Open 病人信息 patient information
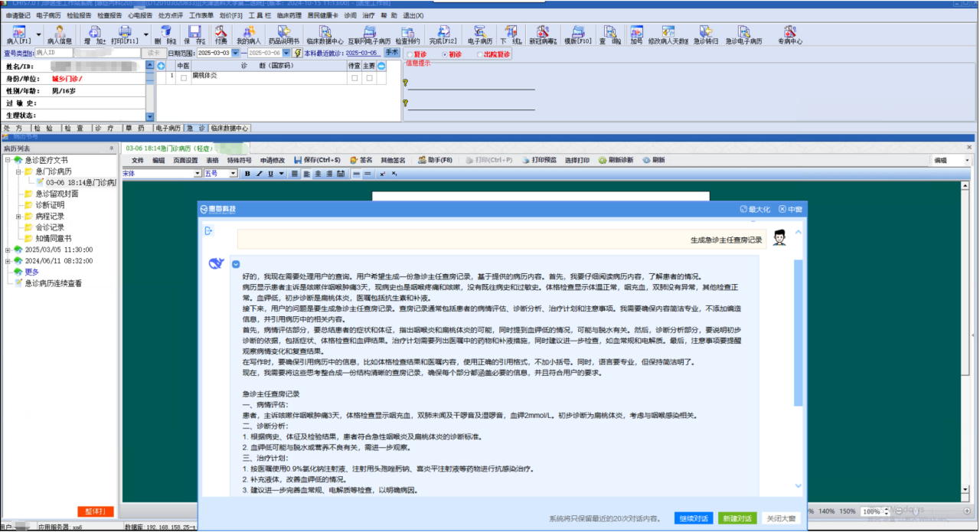This screenshot has height=532, width=980. click(x=59, y=34)
